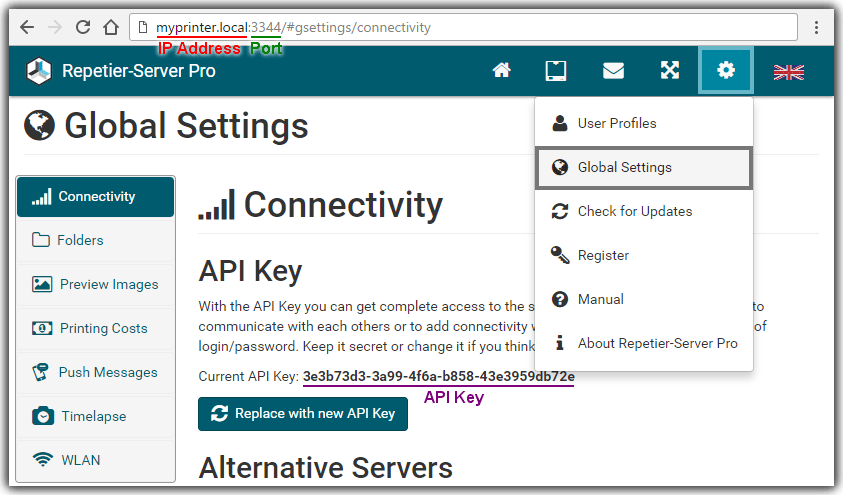Click the address bar URL field

[x=463, y=27]
